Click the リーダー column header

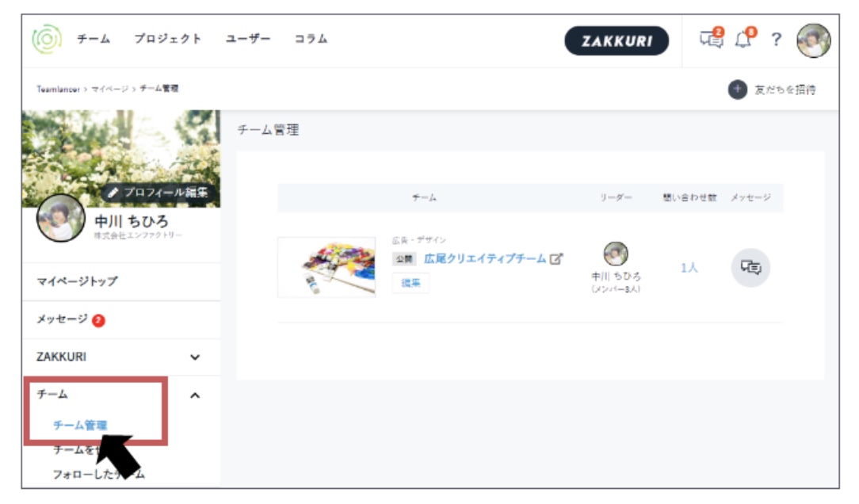(x=616, y=197)
